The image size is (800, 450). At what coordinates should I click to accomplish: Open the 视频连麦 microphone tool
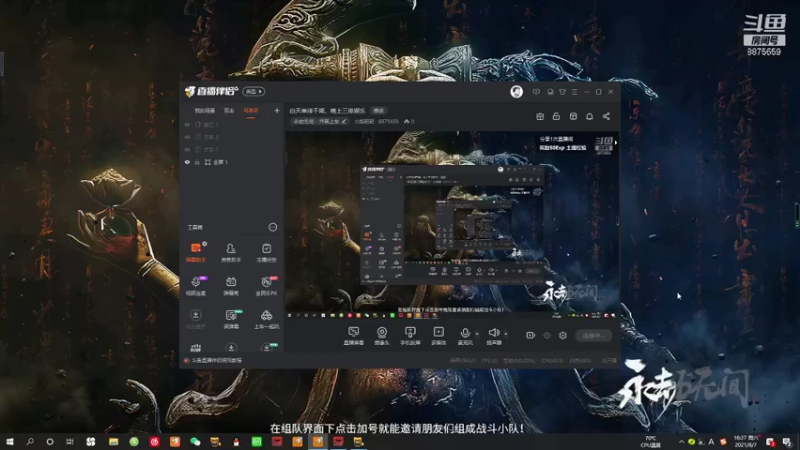click(x=195, y=286)
